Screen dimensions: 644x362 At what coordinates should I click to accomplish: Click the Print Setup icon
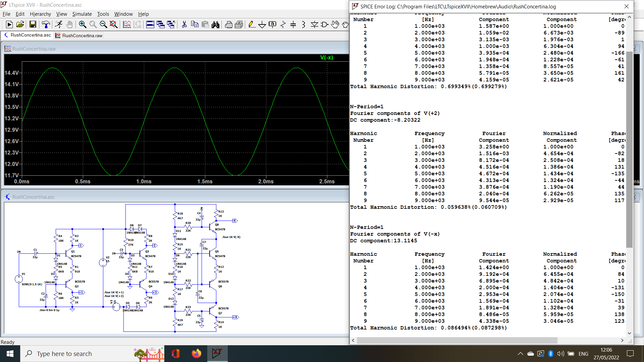239,24
